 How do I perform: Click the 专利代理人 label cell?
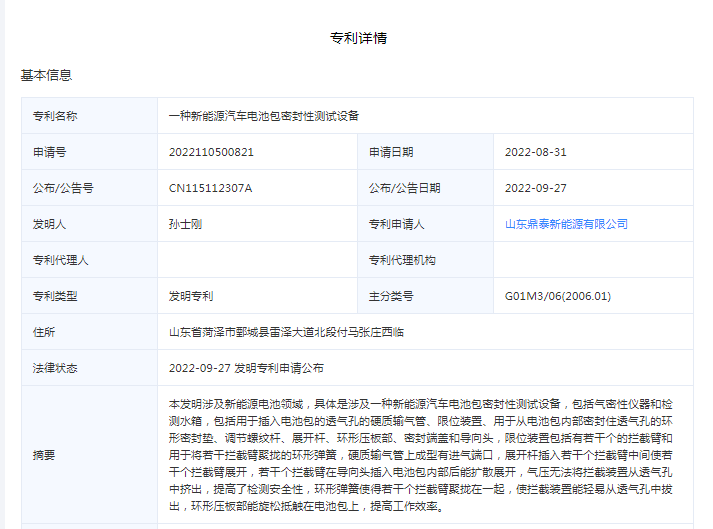click(61, 260)
